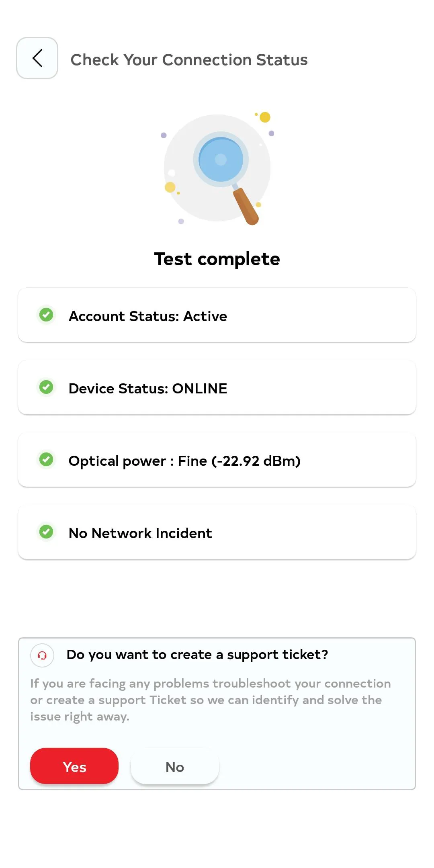Click the Check Your Connection Status title

tap(189, 59)
